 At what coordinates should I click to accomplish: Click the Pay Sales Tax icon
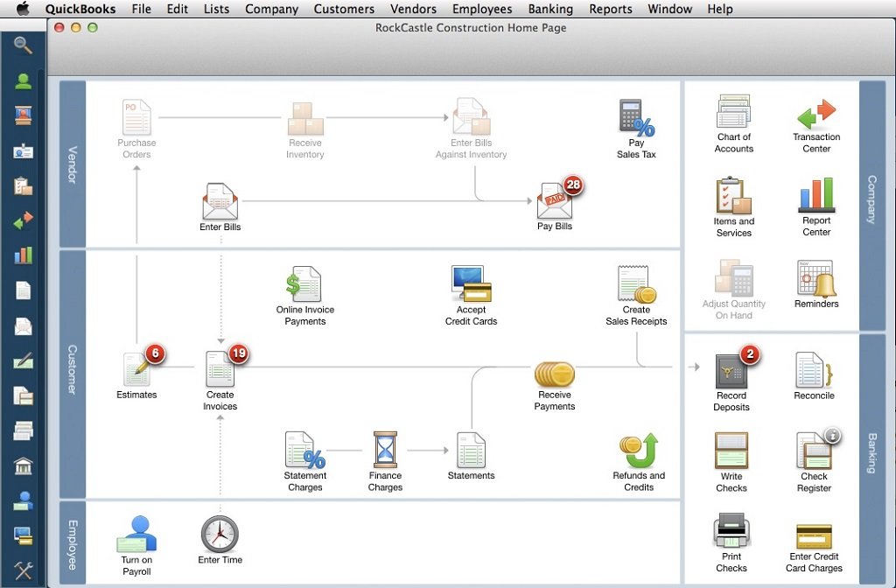coord(636,117)
